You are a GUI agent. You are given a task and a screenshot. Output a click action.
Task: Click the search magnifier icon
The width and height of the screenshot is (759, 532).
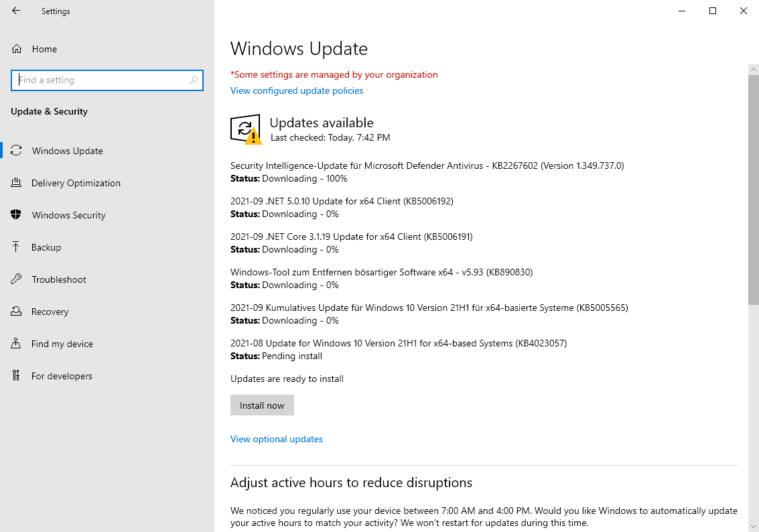coord(194,80)
